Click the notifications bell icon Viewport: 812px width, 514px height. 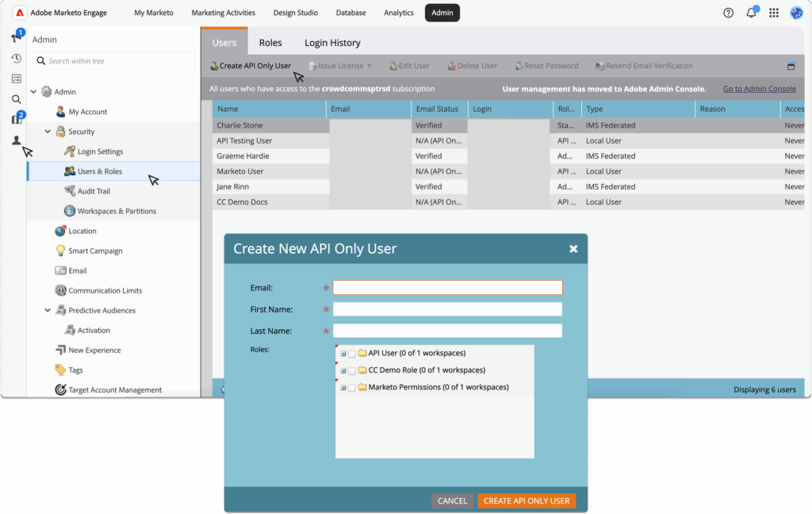751,13
